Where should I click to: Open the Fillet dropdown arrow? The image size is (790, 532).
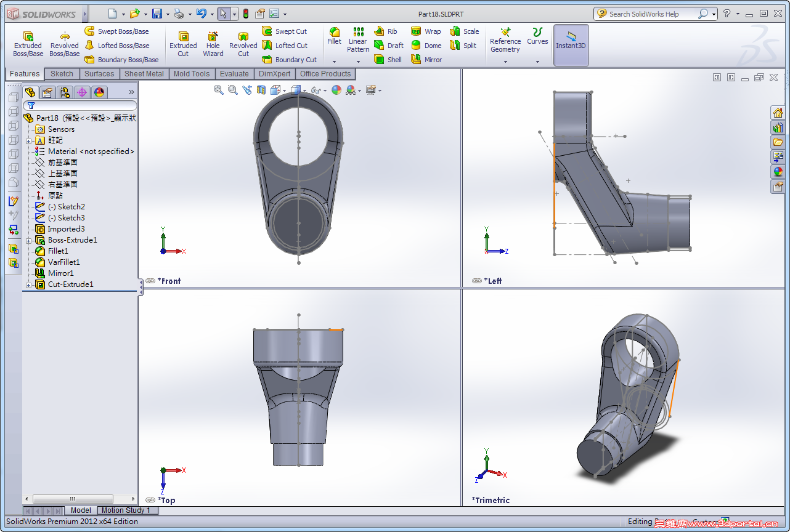click(x=334, y=62)
